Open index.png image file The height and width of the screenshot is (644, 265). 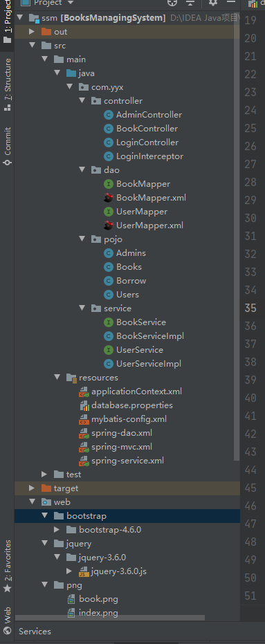coord(98,613)
